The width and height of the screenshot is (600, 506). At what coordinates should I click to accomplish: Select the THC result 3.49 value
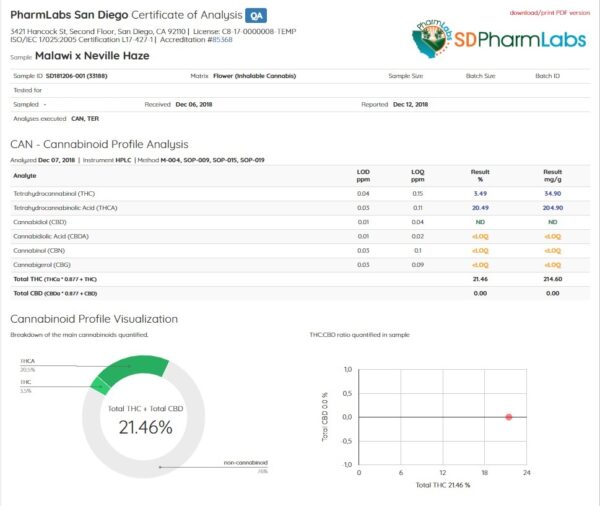(x=480, y=194)
